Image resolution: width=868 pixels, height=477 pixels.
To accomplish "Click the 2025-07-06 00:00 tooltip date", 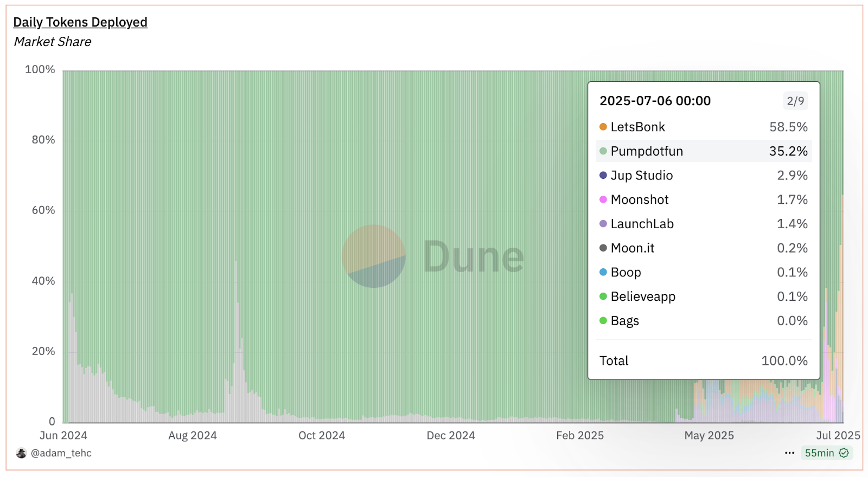I will click(655, 101).
